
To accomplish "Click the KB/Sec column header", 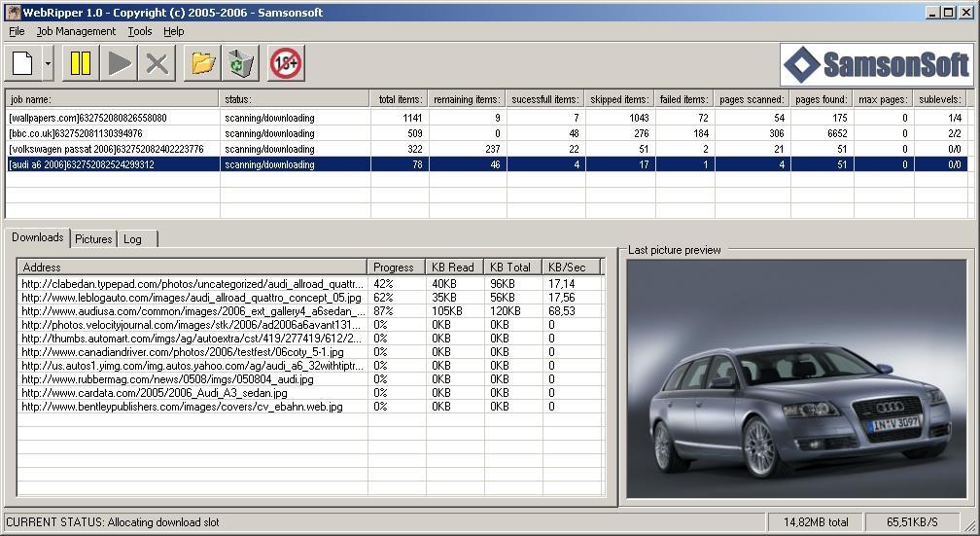I will tap(571, 268).
